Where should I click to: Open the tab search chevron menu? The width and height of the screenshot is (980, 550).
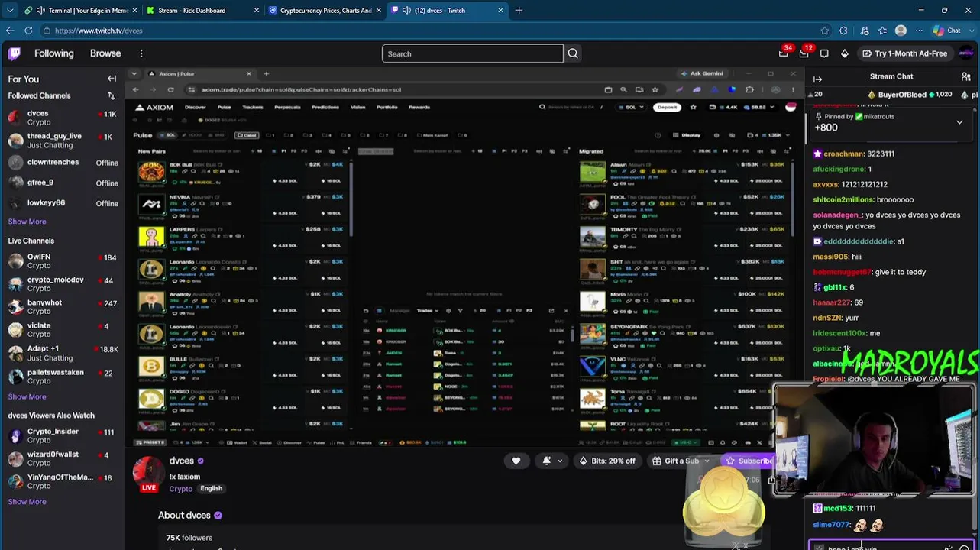pos(10,11)
